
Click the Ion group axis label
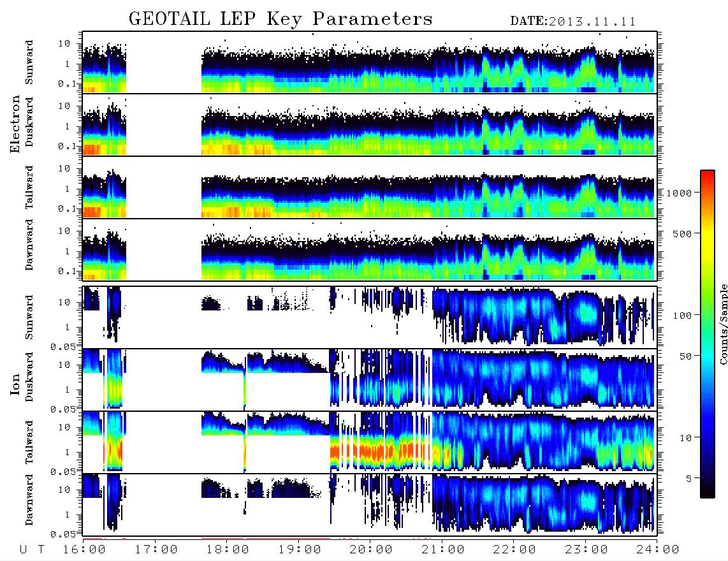15,384
